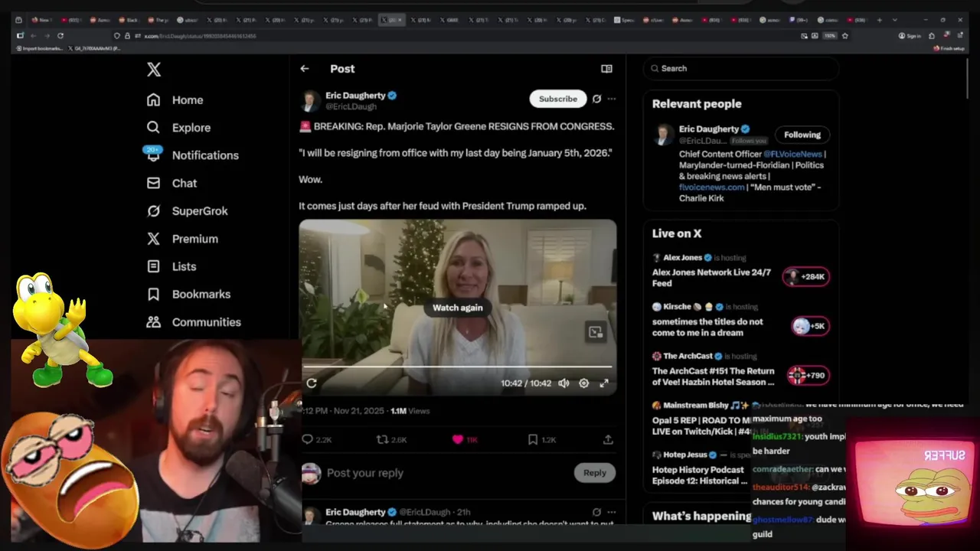This screenshot has height=551, width=980.
Task: Join the +284K live listeners badge
Action: pyautogui.click(x=806, y=276)
